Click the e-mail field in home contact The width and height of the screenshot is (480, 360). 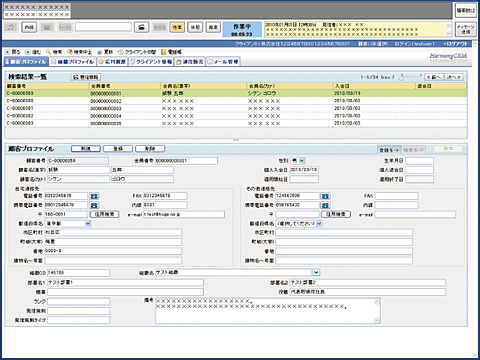tap(184, 214)
